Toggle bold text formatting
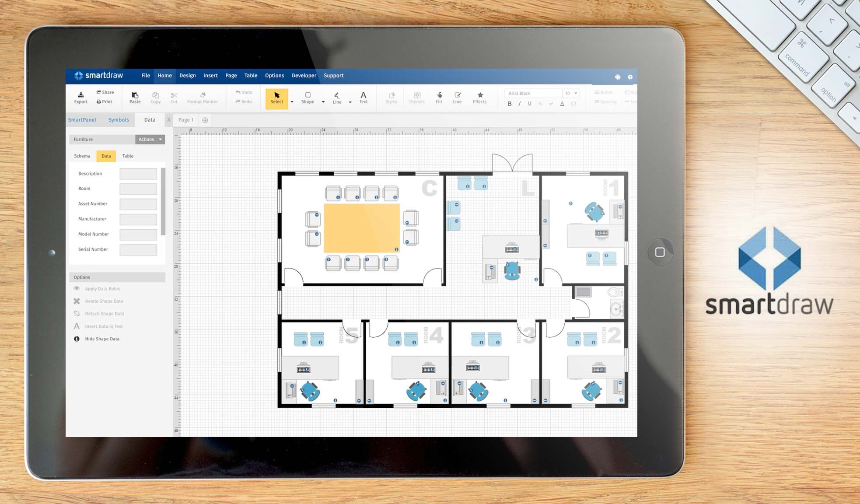Viewport: 860px width, 504px height. point(509,104)
